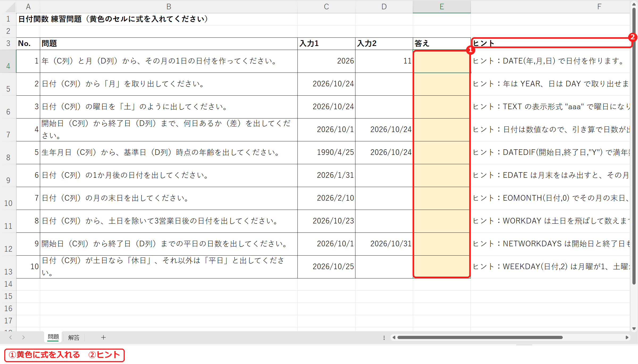Click the vertical scrollbar up arrow
The image size is (638, 364).
634,4
